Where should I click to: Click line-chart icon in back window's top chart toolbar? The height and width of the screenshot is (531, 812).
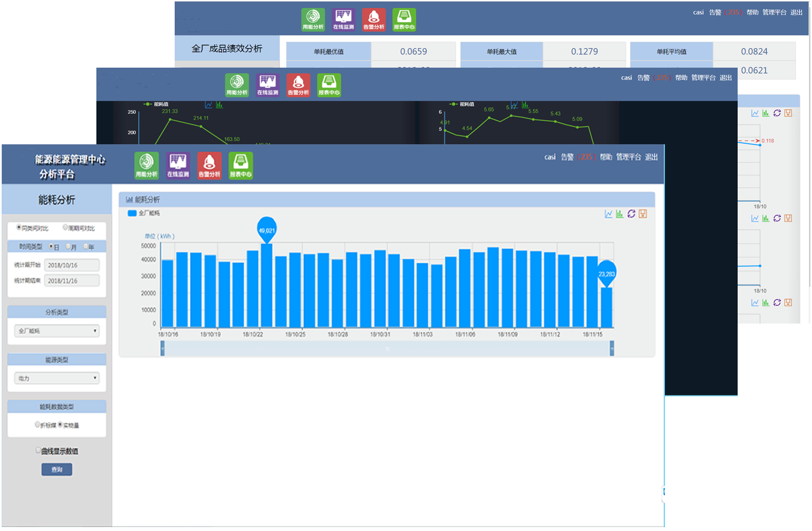coord(755,113)
